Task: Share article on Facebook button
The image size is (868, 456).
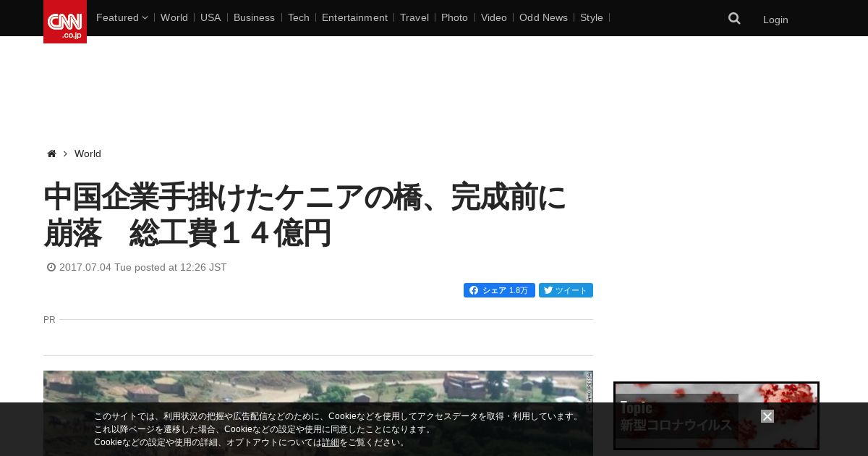Action: [499, 290]
